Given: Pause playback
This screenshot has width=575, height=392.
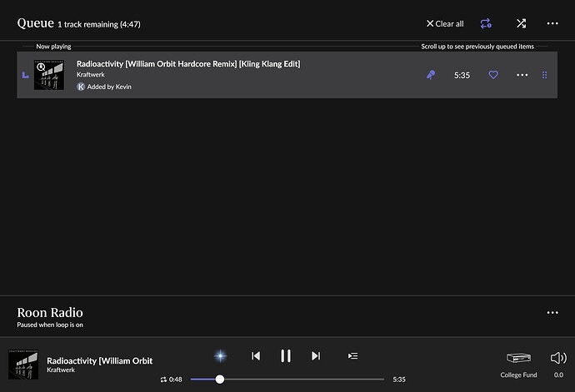Looking at the screenshot, I should [x=286, y=355].
